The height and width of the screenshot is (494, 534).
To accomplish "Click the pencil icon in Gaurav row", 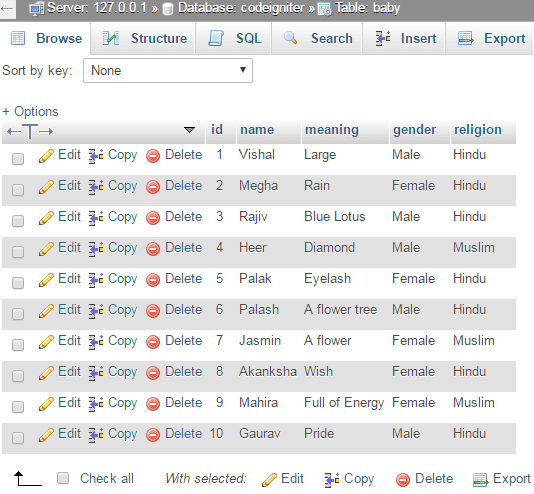I will [x=46, y=435].
